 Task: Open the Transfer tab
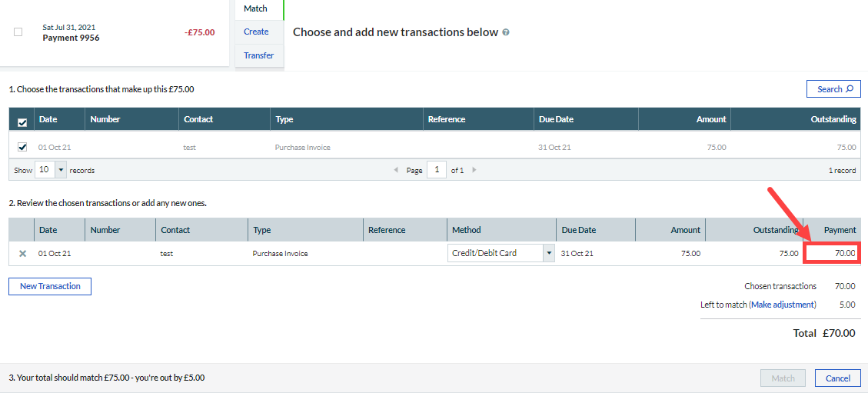(258, 55)
